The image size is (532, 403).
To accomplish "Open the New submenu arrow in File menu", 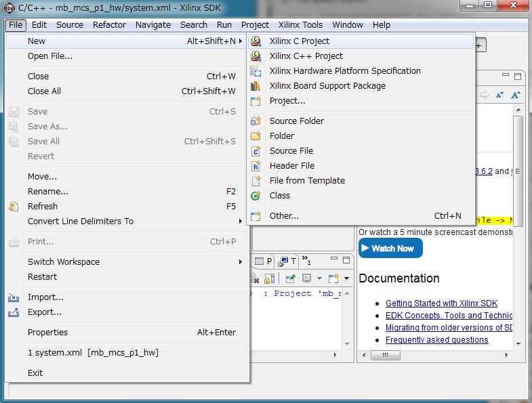I will (240, 41).
